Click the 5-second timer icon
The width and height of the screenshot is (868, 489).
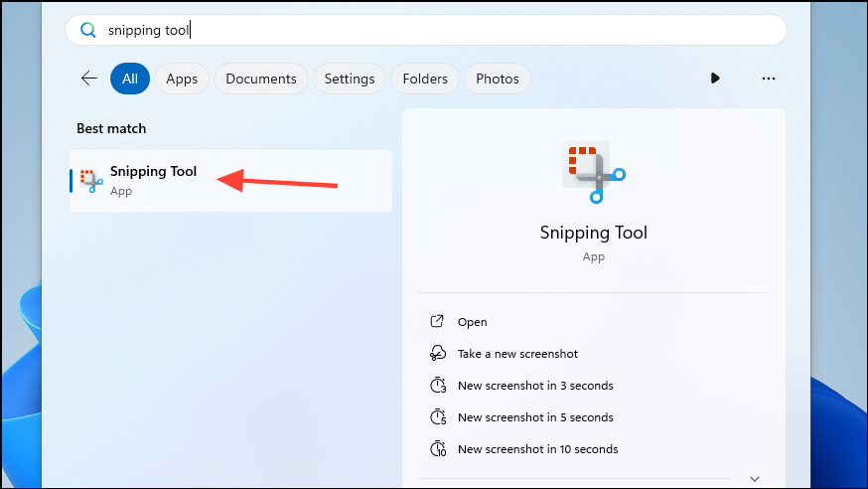438,416
